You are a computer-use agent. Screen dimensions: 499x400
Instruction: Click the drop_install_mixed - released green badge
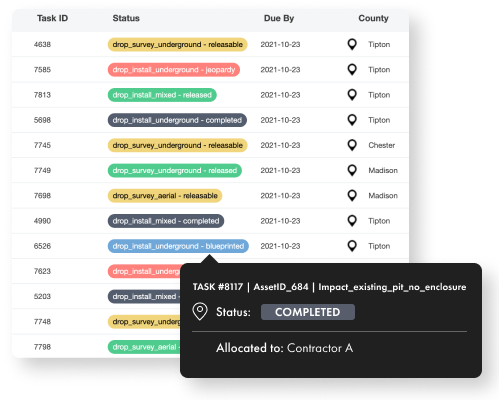click(162, 95)
